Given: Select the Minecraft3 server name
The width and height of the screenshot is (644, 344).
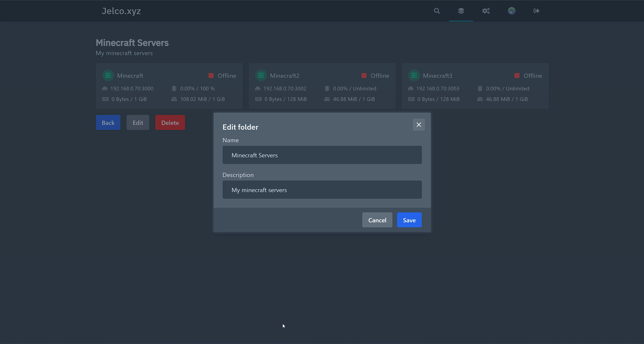Looking at the screenshot, I should pyautogui.click(x=437, y=76).
